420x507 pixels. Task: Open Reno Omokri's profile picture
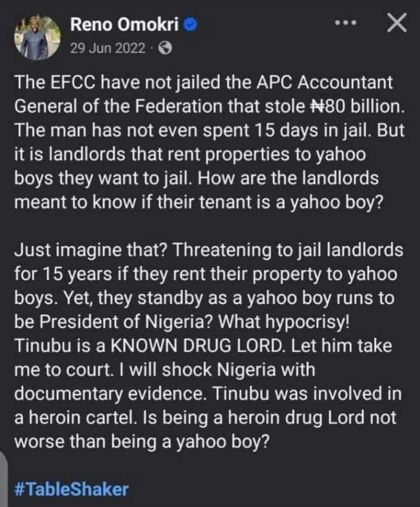37,37
